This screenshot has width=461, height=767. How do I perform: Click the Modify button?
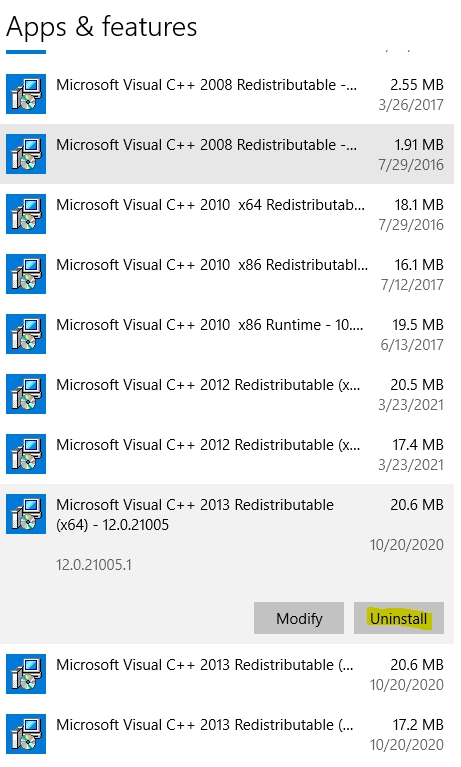point(299,618)
